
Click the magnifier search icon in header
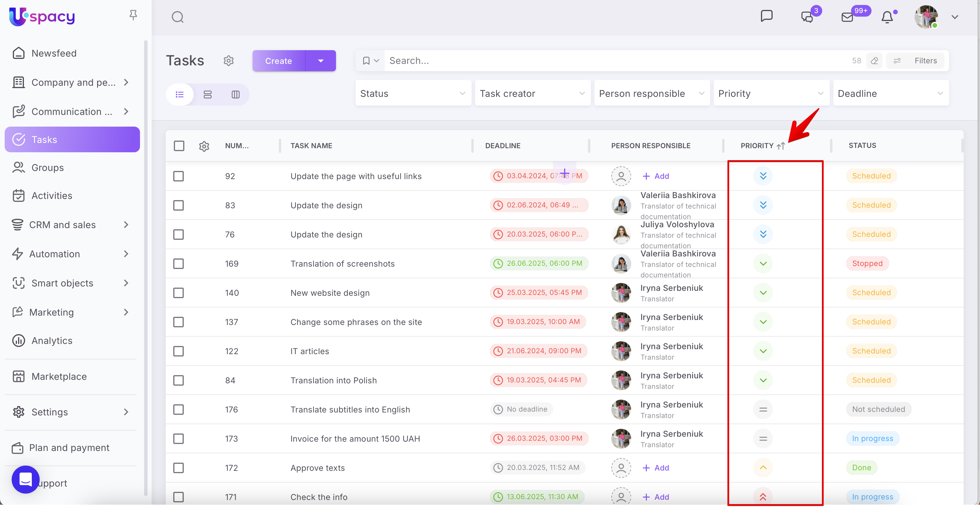click(x=178, y=17)
